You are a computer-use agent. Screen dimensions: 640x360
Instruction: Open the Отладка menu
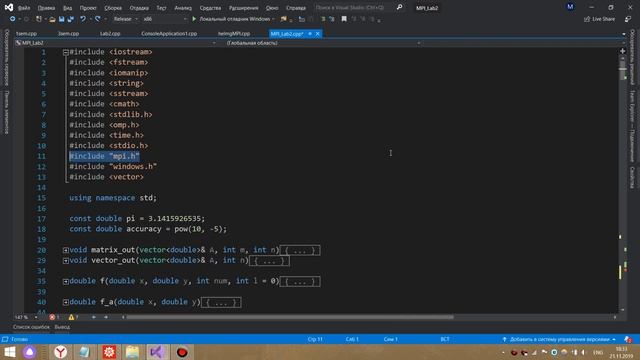point(139,8)
